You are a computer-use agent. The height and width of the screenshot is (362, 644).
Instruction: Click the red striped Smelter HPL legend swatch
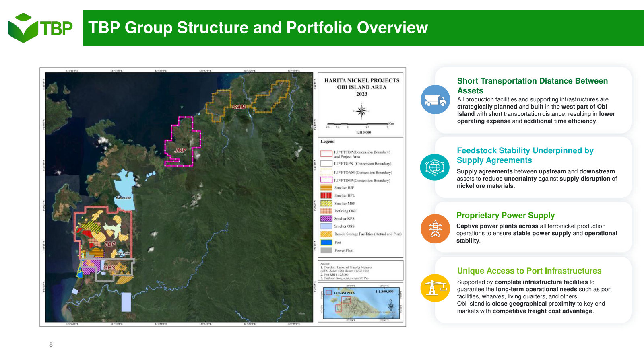[x=326, y=195]
